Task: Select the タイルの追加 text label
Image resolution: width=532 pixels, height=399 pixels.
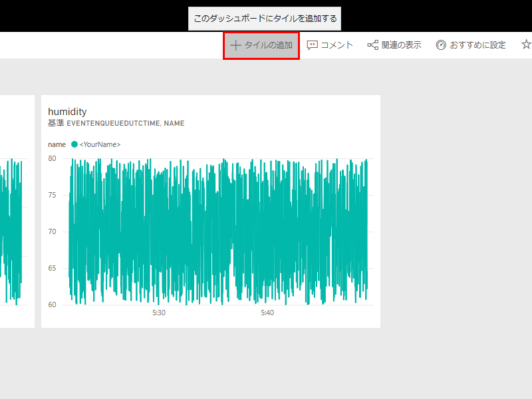Action: coord(268,45)
